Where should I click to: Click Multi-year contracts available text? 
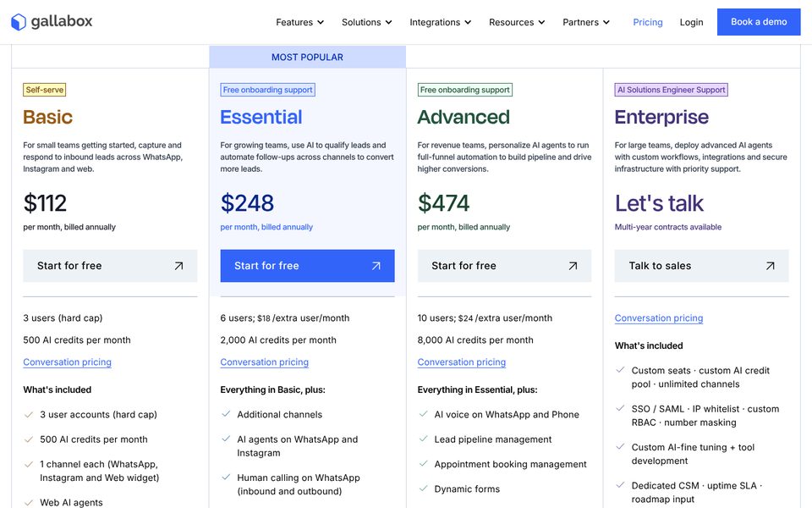pos(668,227)
